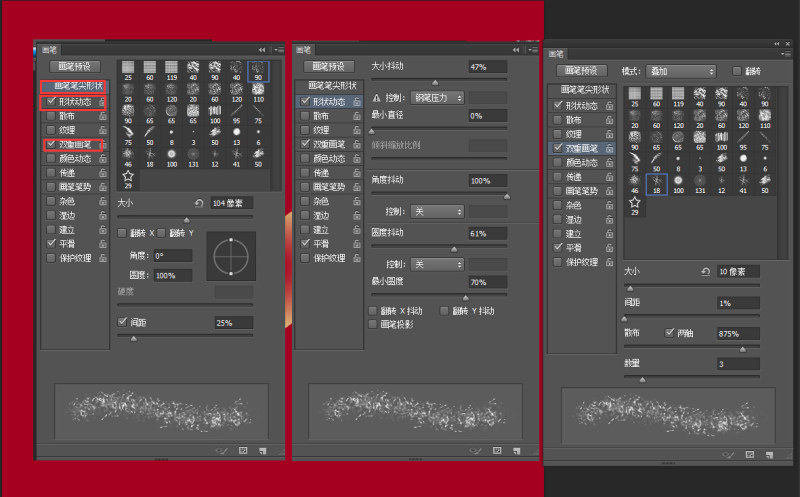Select the highlighted 18 brush tip thumbnail
The width and height of the screenshot is (800, 497).
(x=657, y=184)
